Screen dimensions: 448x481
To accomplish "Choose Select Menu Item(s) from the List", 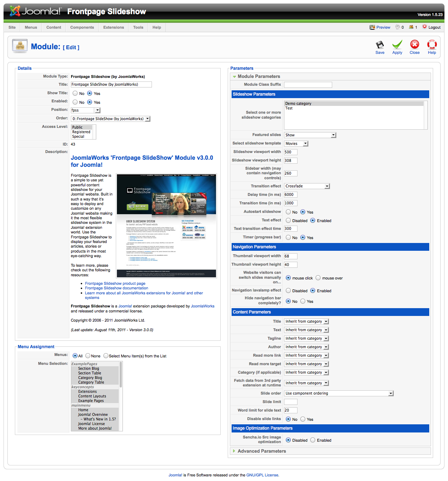I will point(106,356).
